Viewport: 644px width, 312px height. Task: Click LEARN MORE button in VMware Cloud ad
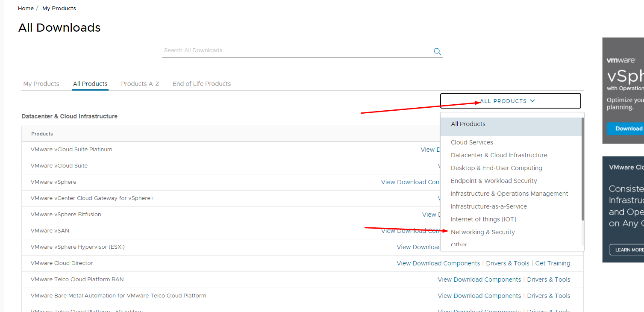point(627,250)
